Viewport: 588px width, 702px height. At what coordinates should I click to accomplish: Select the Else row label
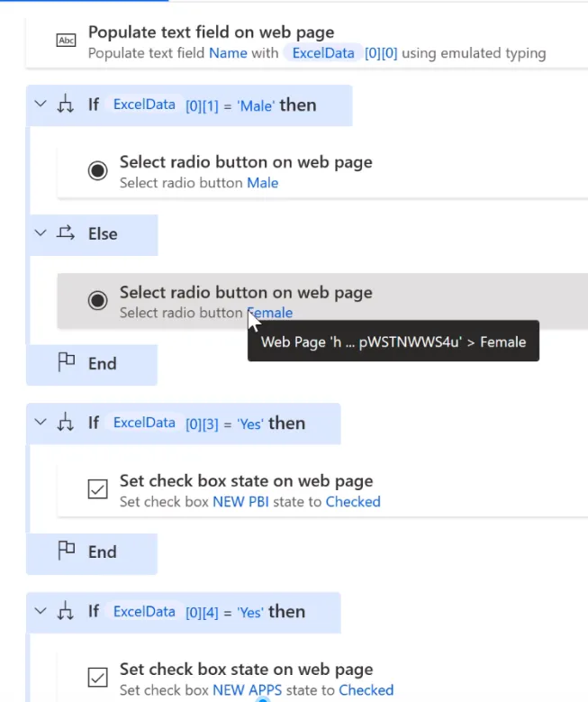coord(103,234)
